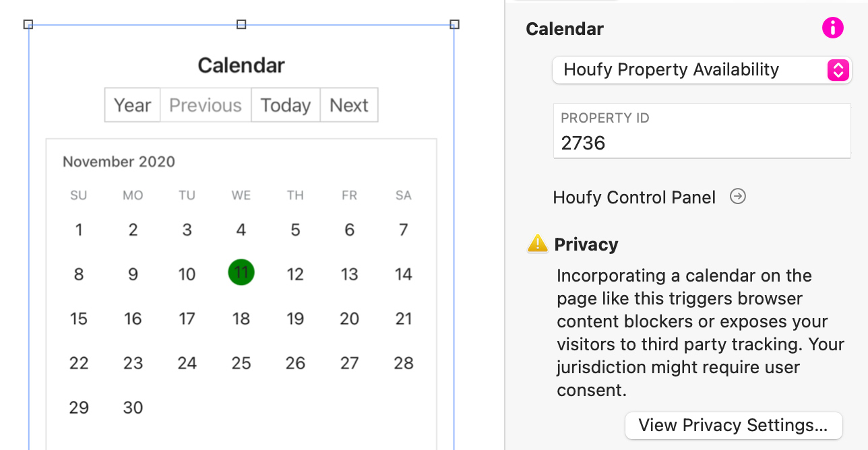Click the top-right selection resize handle
The height and width of the screenshot is (450, 868).
click(454, 25)
